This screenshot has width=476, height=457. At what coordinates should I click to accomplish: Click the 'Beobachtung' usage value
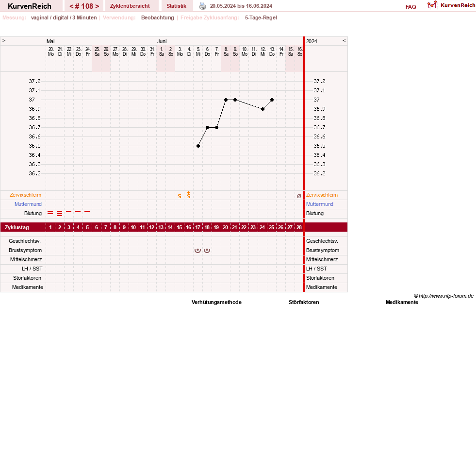(x=158, y=17)
